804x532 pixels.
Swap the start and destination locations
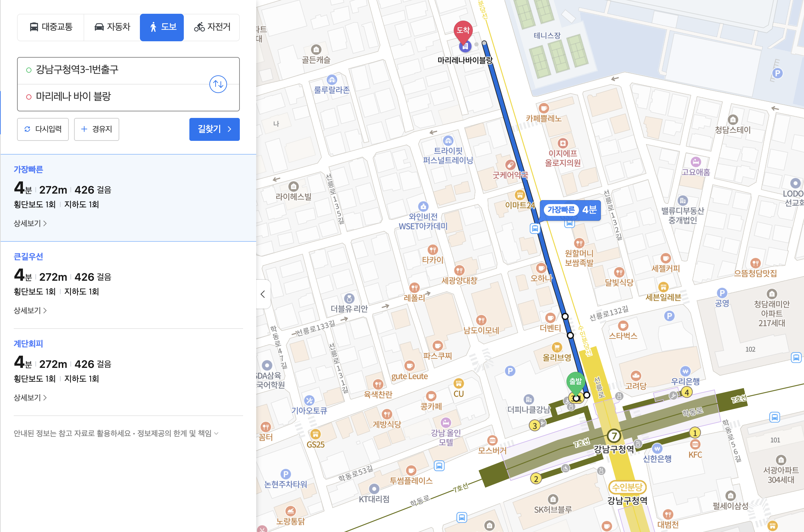218,84
